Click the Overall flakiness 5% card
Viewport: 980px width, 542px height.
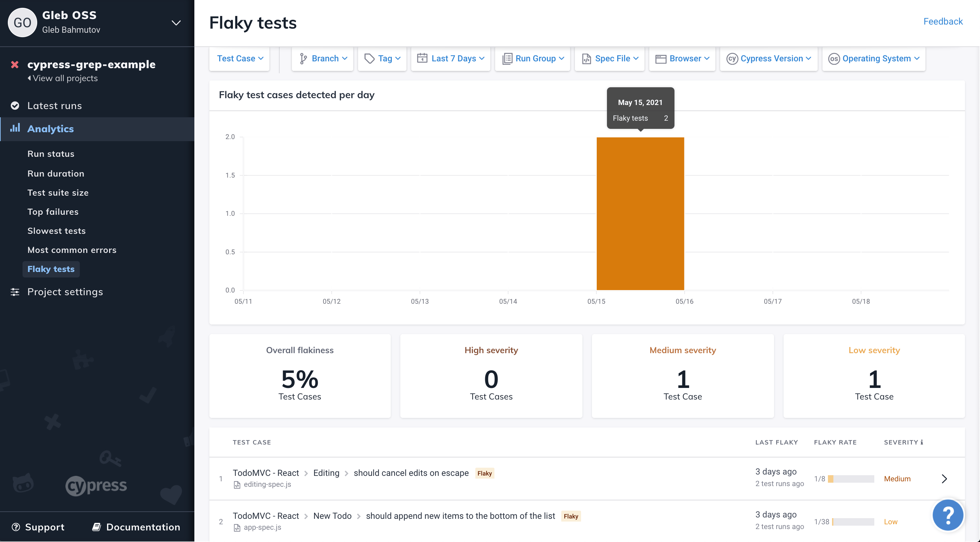pos(300,376)
